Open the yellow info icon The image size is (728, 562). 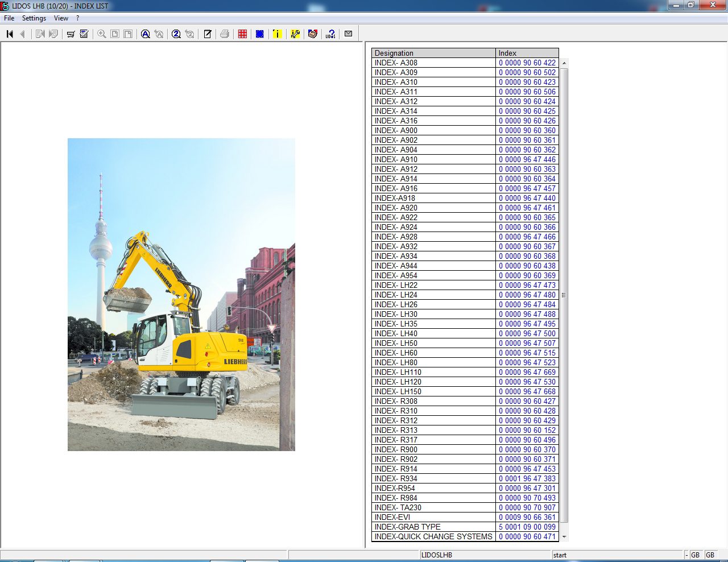click(x=277, y=34)
